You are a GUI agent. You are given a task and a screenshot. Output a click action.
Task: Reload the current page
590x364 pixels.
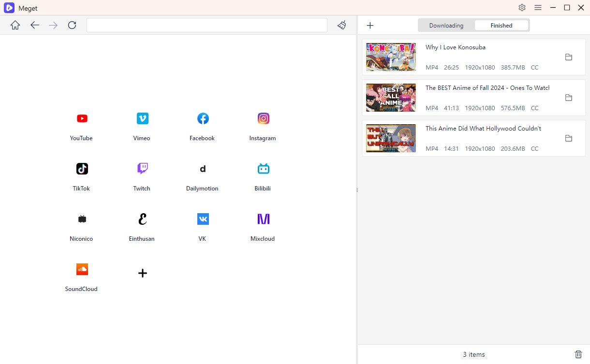(x=72, y=25)
